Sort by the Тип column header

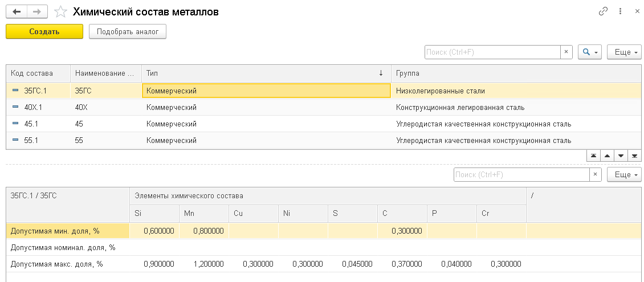click(x=266, y=73)
